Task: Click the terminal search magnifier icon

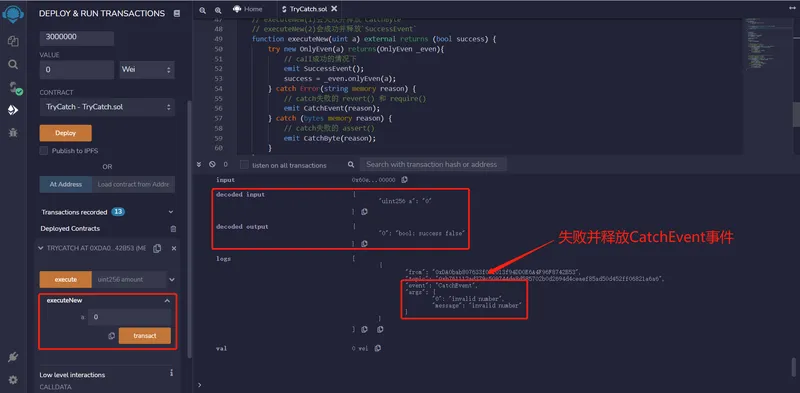Action: [351, 164]
